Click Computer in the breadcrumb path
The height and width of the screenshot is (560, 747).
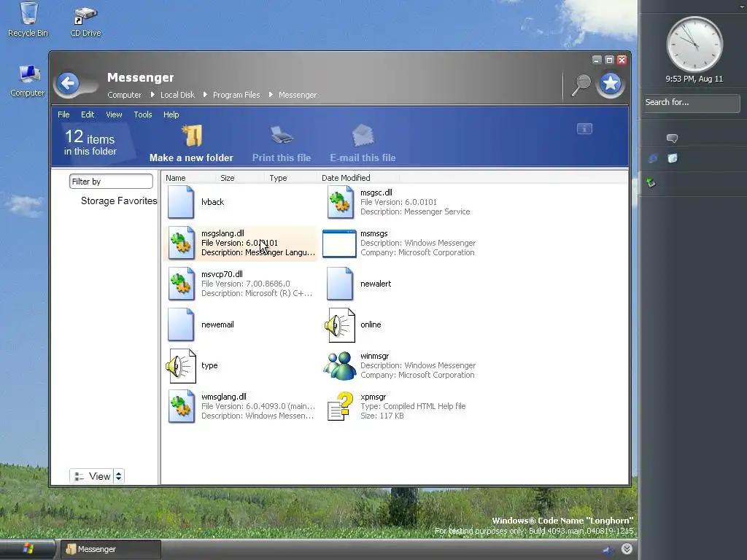point(124,95)
